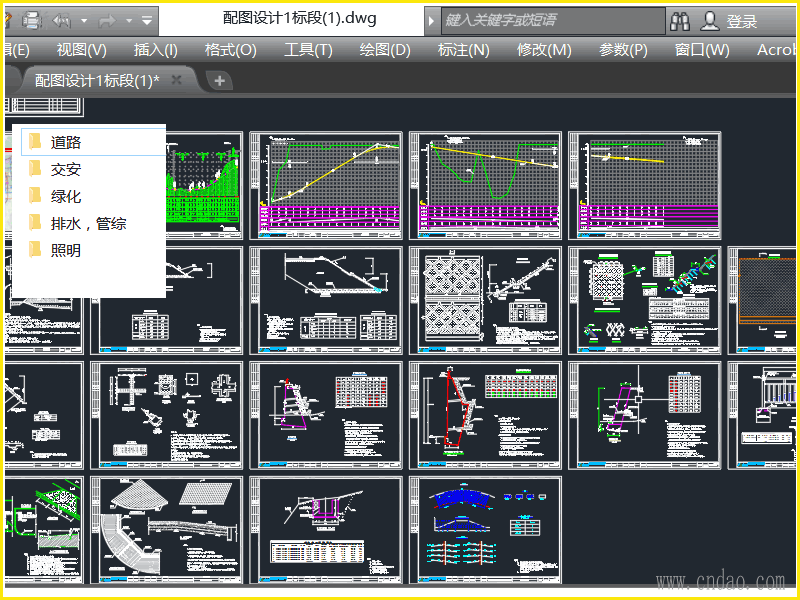Open the 工具(T) menu
This screenshot has height=600, width=800.
coord(308,50)
